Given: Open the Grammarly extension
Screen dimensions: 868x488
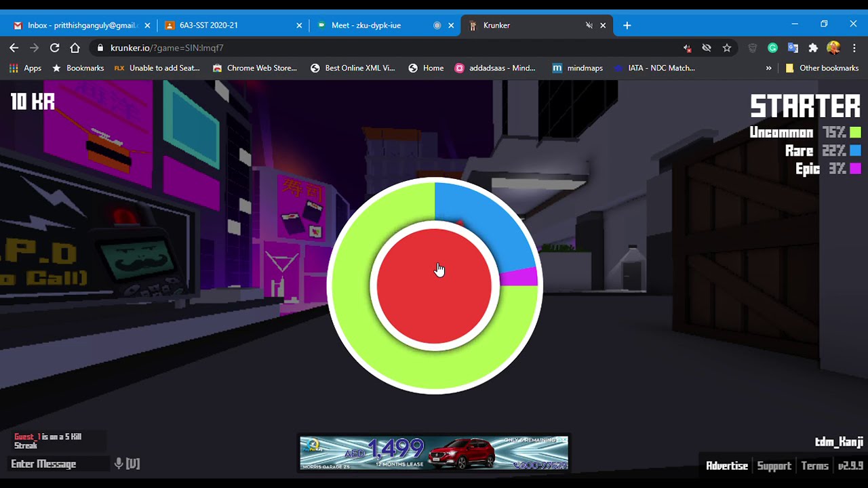Looking at the screenshot, I should [x=772, y=48].
